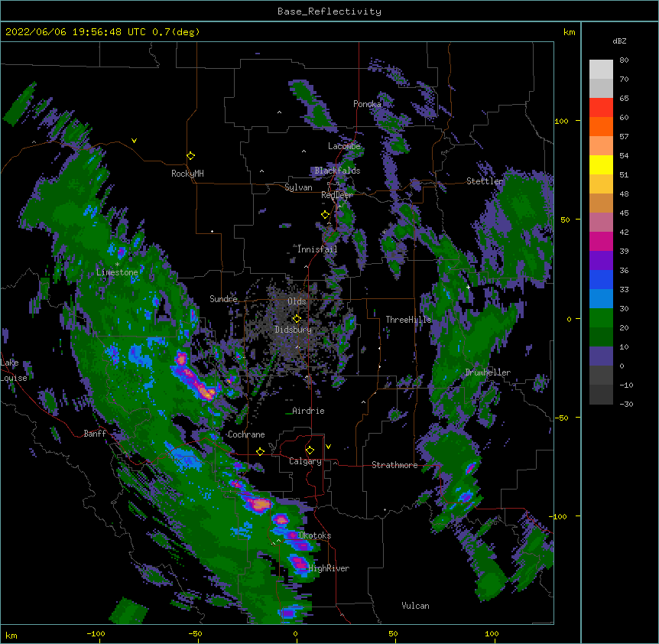Select the RockyMH label
The image size is (659, 644).
pos(187,174)
